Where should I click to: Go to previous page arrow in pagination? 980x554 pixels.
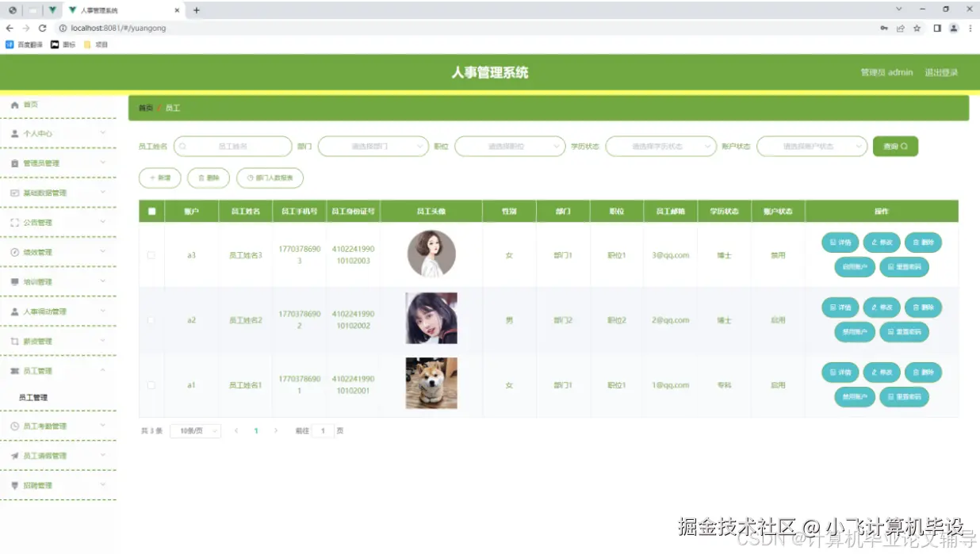coord(236,431)
